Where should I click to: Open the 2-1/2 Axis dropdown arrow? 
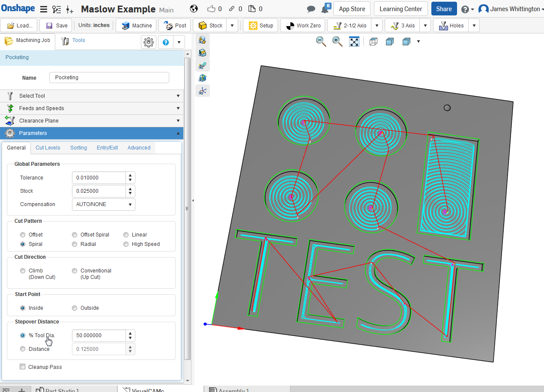(x=377, y=25)
